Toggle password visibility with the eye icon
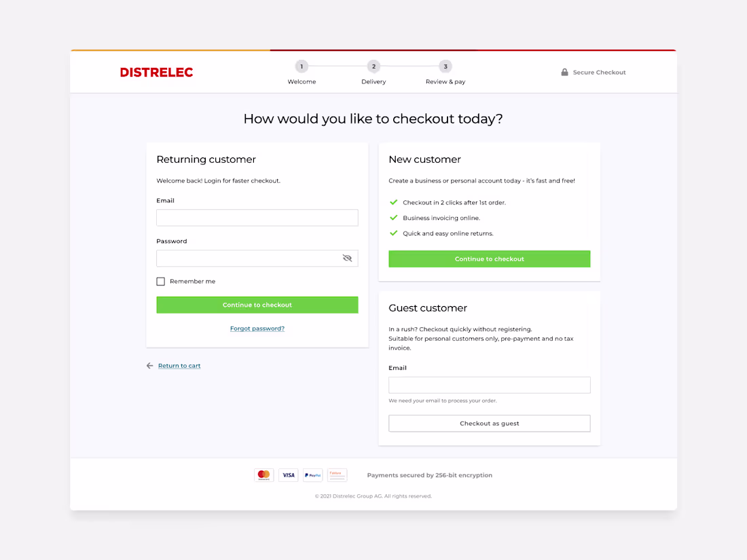747x560 pixels. 347,258
